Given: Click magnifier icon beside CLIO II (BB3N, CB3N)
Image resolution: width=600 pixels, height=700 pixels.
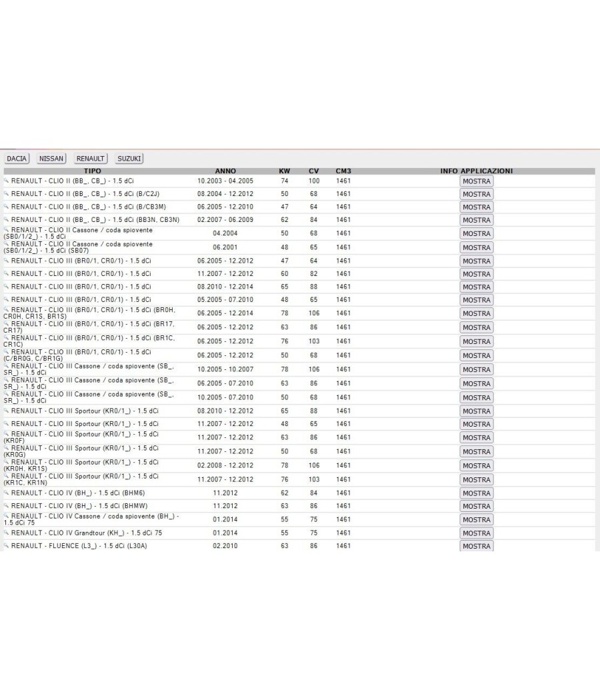Looking at the screenshot, I should tap(6, 219).
